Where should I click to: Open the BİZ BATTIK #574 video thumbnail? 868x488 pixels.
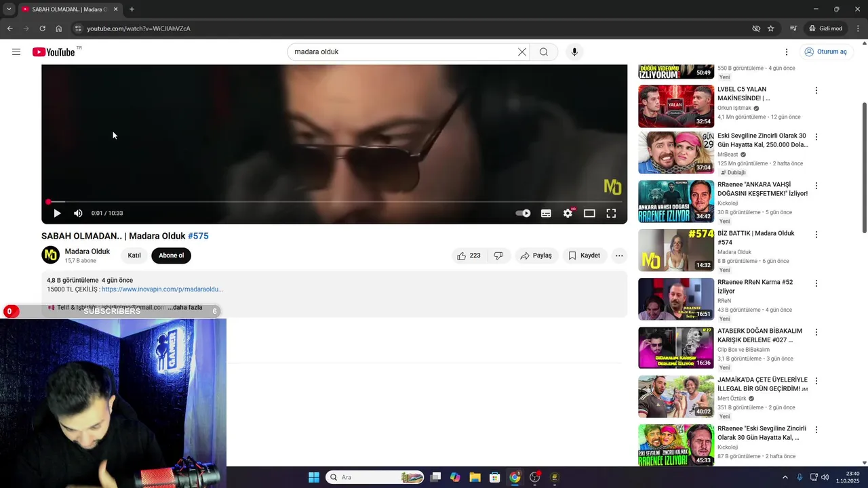676,250
